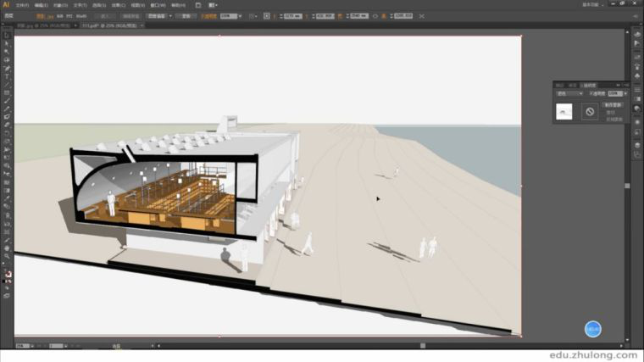The width and height of the screenshot is (644, 362).
Task: Select the Type (T) tool
Action: point(7,76)
